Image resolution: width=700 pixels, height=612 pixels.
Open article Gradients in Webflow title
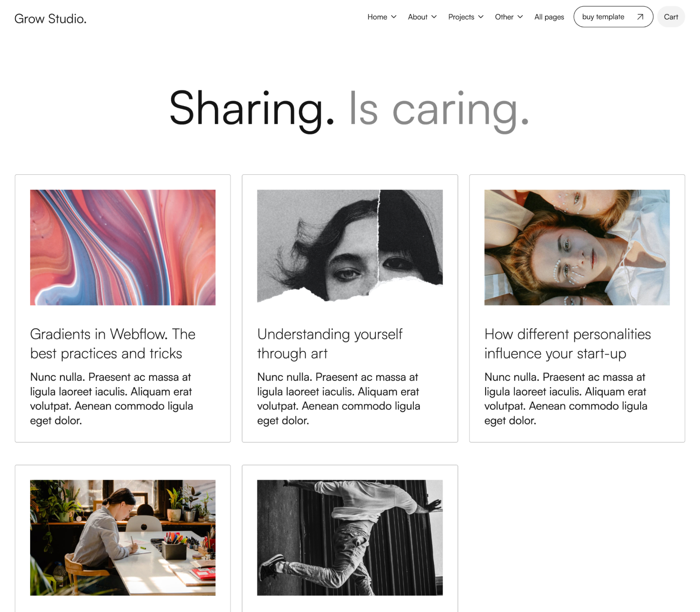point(113,344)
